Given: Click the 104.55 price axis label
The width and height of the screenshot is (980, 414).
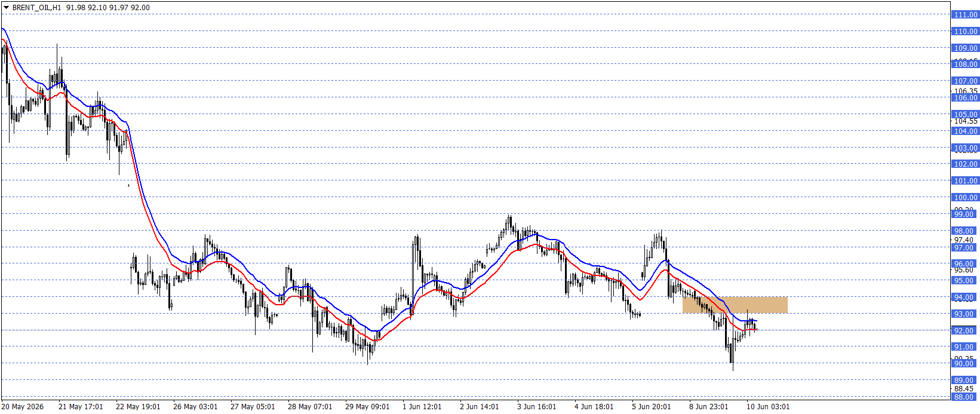Looking at the screenshot, I should click(966, 121).
